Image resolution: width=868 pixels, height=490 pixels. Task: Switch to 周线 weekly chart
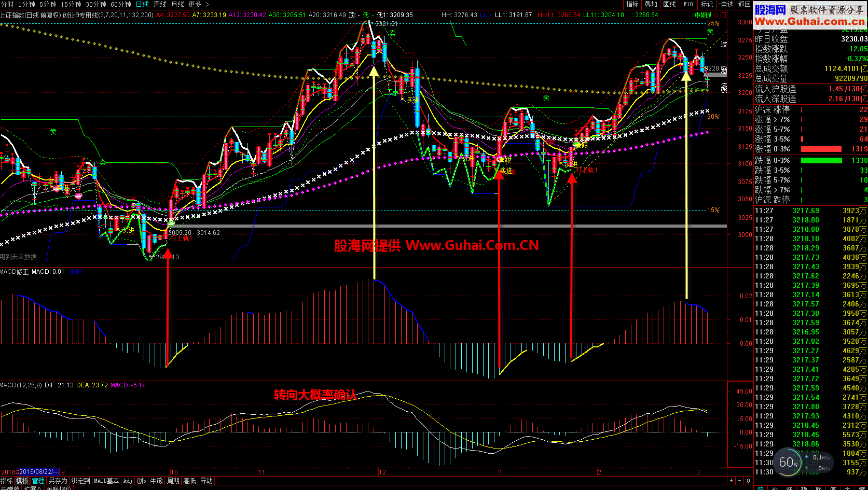tap(160, 4)
